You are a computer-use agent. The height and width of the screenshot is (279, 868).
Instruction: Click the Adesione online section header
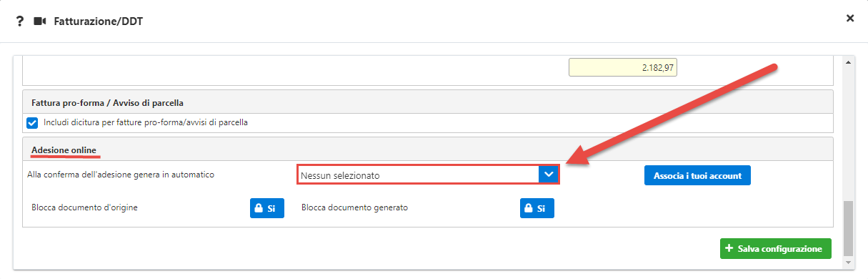[64, 149]
